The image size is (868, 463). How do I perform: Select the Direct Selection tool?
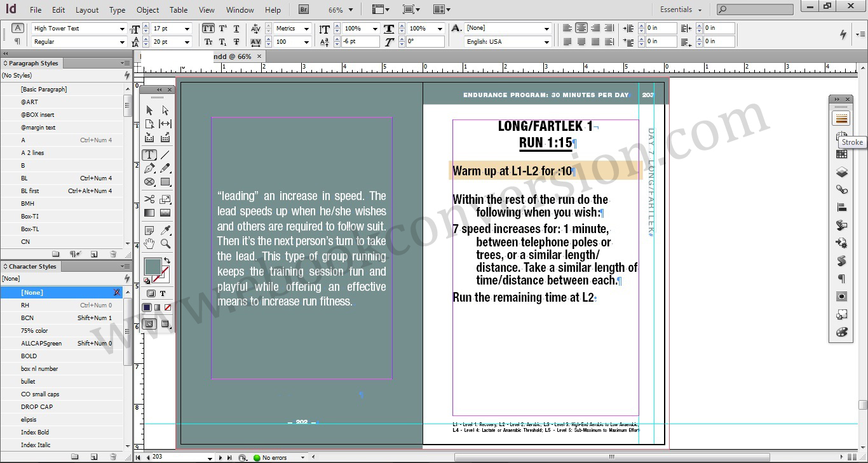tap(165, 111)
